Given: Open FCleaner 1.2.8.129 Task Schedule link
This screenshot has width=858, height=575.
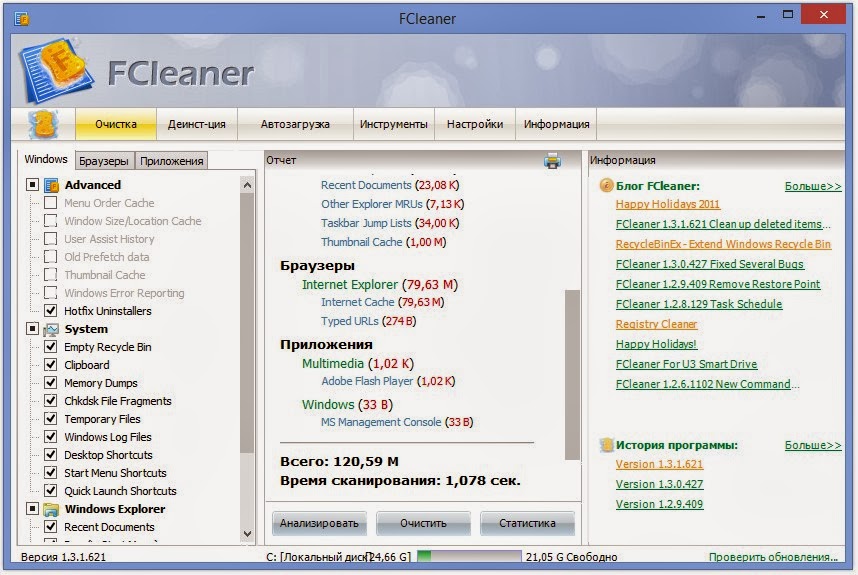Looking at the screenshot, I should point(699,304).
